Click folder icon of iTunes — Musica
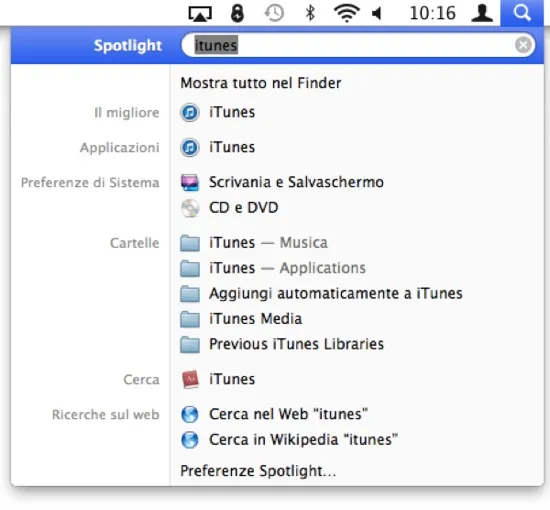 [x=190, y=243]
